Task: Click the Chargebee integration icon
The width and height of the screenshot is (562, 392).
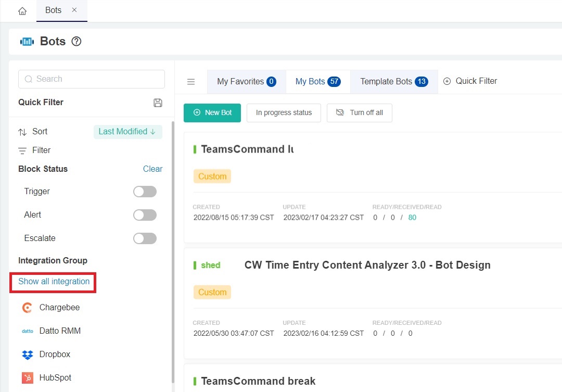Action: [28, 308]
